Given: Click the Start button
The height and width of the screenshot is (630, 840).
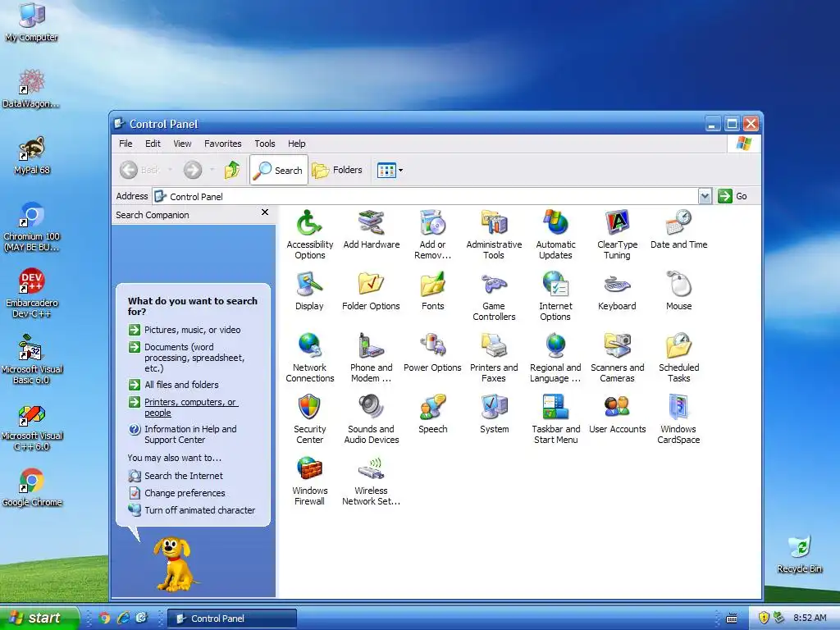Looking at the screenshot, I should (x=39, y=618).
